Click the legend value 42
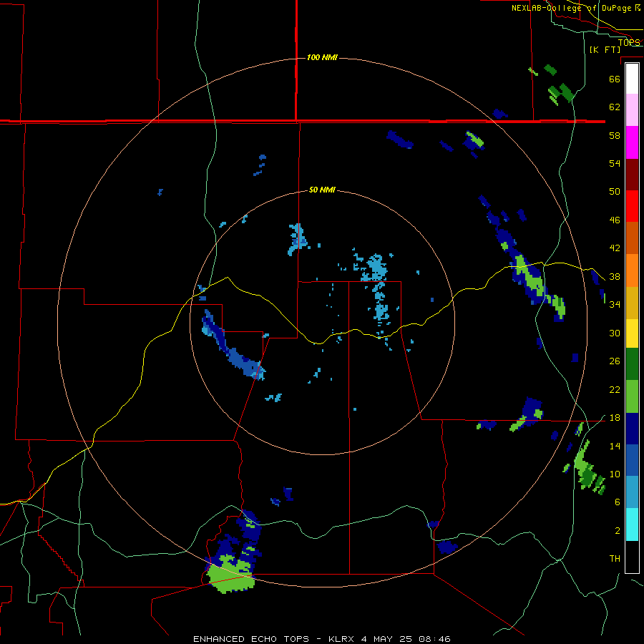644x644 pixels. coord(615,248)
